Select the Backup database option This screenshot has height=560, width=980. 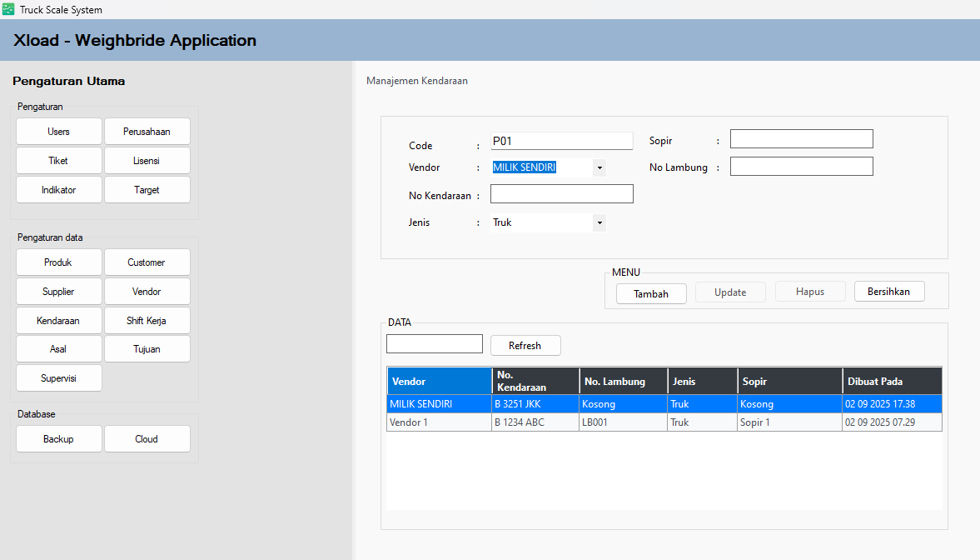(59, 439)
